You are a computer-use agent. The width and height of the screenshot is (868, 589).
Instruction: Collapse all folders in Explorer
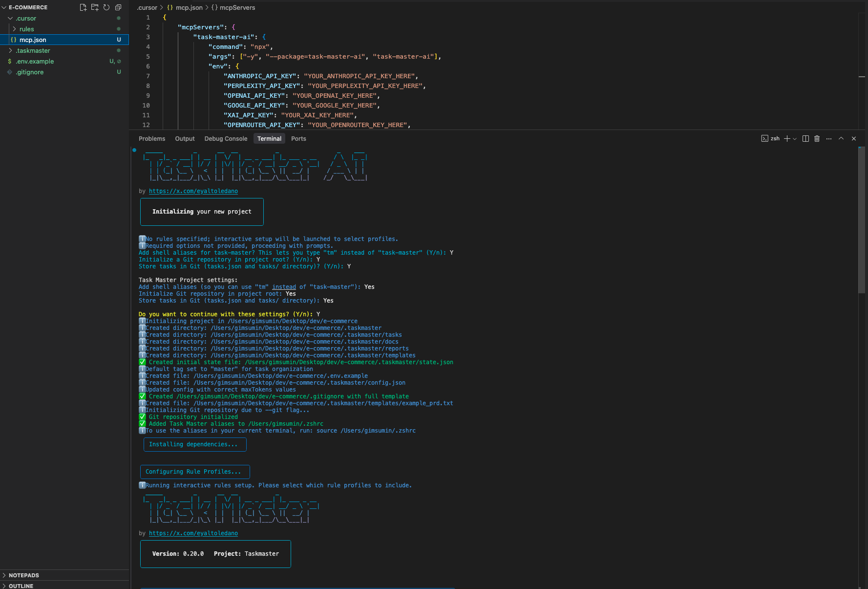click(118, 7)
